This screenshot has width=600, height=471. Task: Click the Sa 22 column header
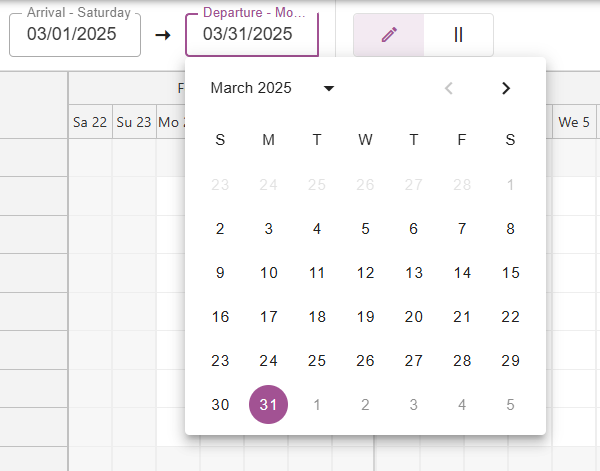(90, 123)
